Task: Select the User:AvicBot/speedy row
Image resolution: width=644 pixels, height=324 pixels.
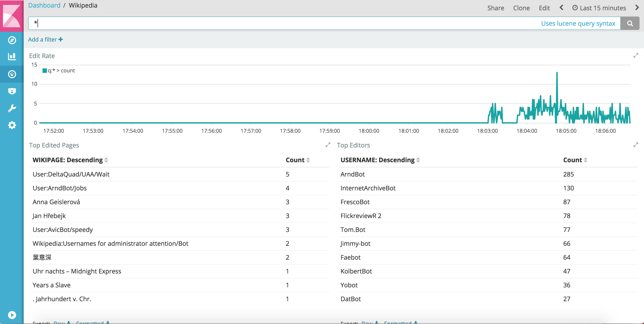Action: (180, 229)
